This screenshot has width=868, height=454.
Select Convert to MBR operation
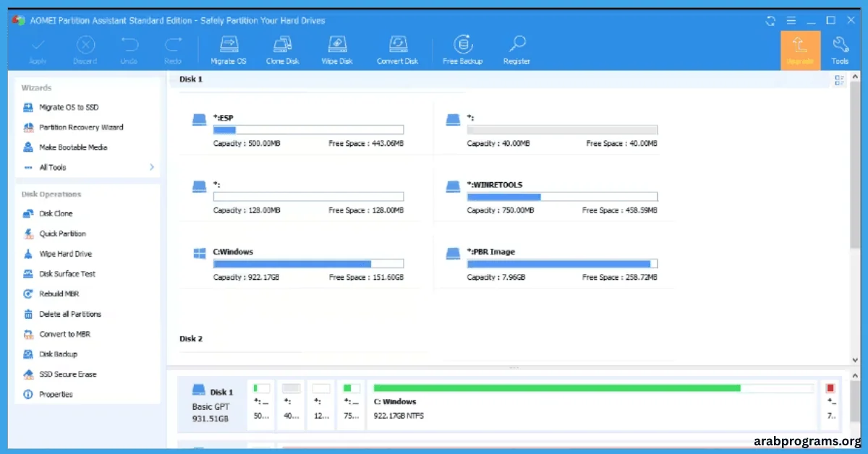(x=56, y=335)
